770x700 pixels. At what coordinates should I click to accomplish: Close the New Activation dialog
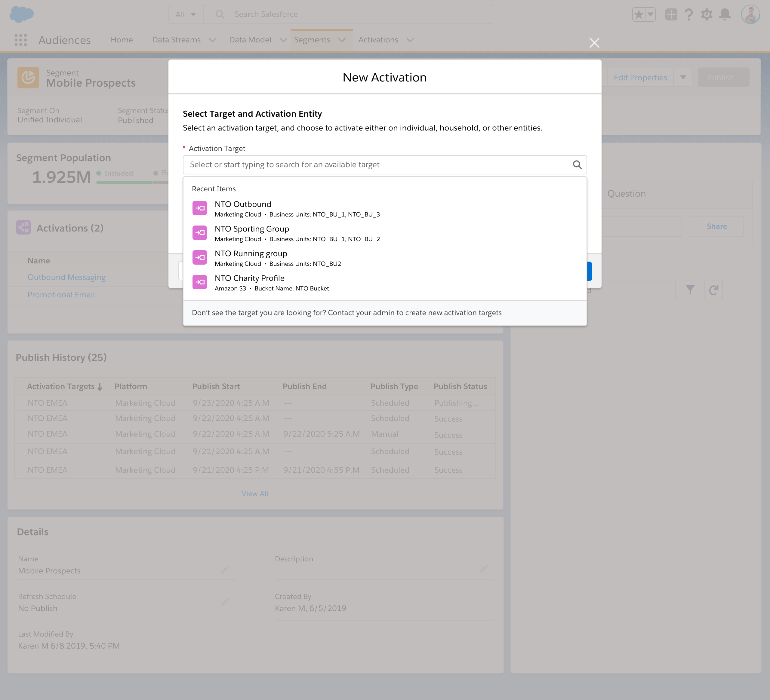tap(594, 43)
